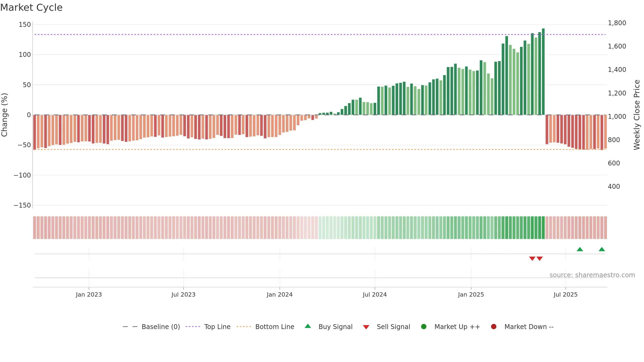
Task: Select the right red sell signal marker
Action: [x=540, y=258]
